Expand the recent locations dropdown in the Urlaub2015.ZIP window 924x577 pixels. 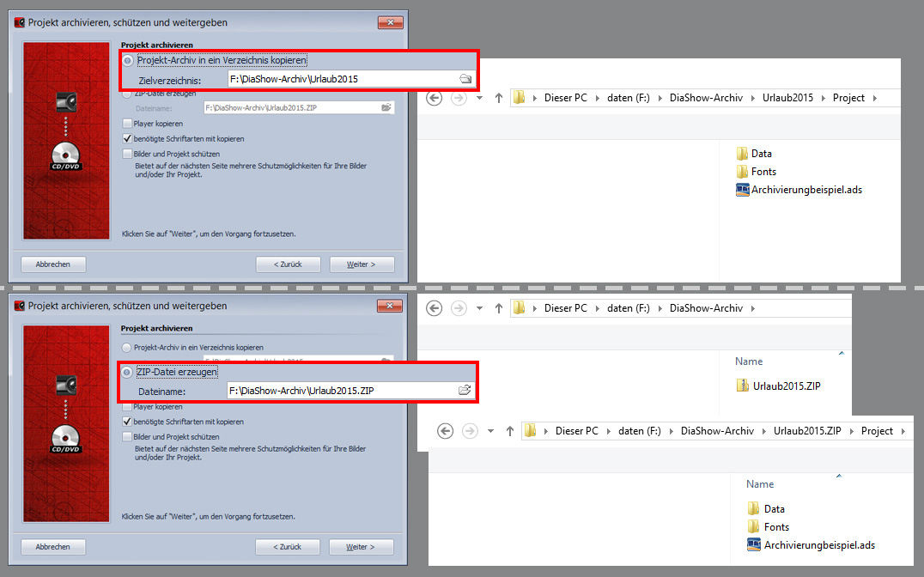click(x=490, y=431)
